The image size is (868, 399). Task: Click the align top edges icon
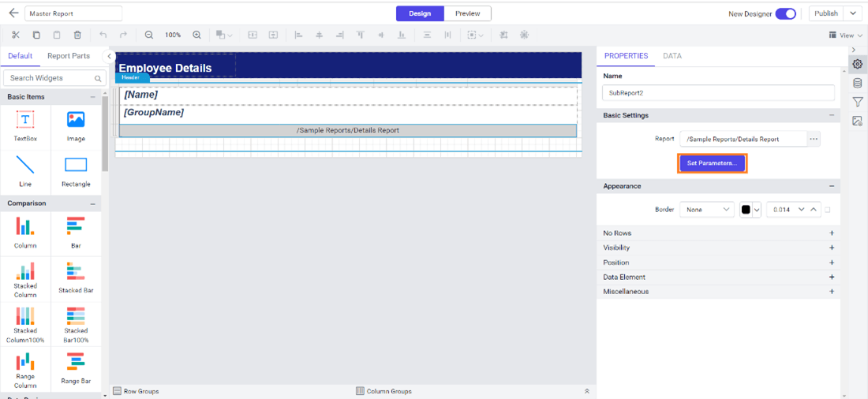361,35
